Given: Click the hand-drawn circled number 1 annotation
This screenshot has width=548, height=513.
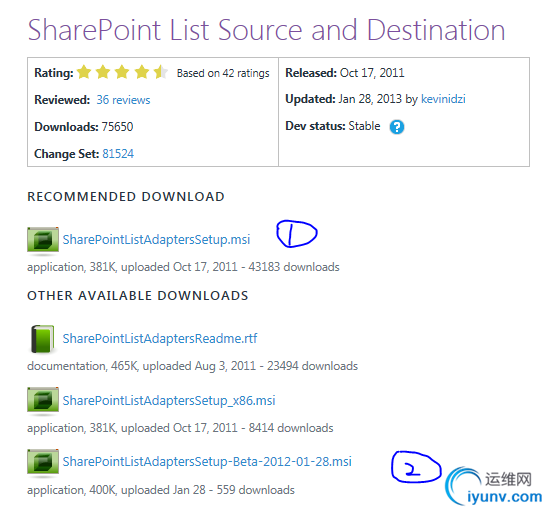Looking at the screenshot, I should pos(297,234).
